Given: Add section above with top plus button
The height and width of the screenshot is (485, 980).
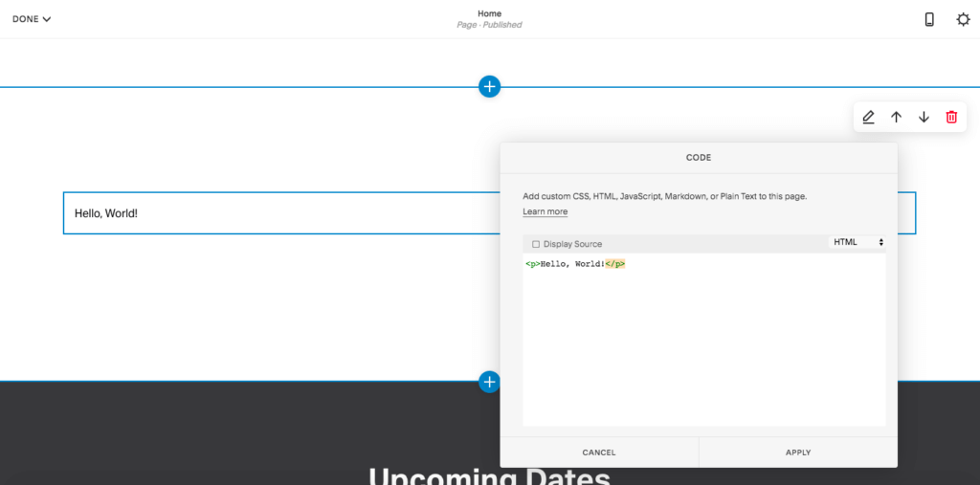Looking at the screenshot, I should tap(489, 86).
